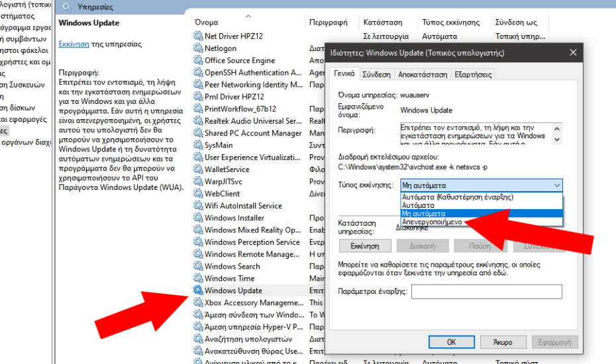Click the Εκκίνηση button in properties dialog

[x=365, y=246]
